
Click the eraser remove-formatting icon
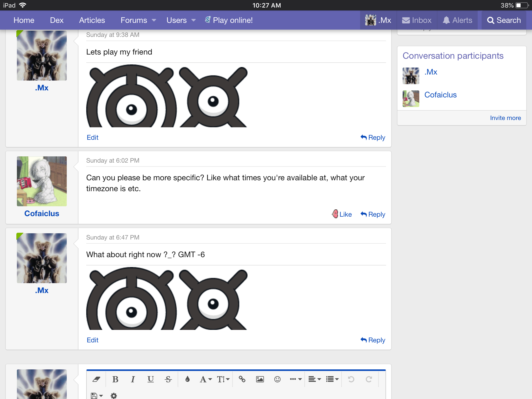pos(96,379)
